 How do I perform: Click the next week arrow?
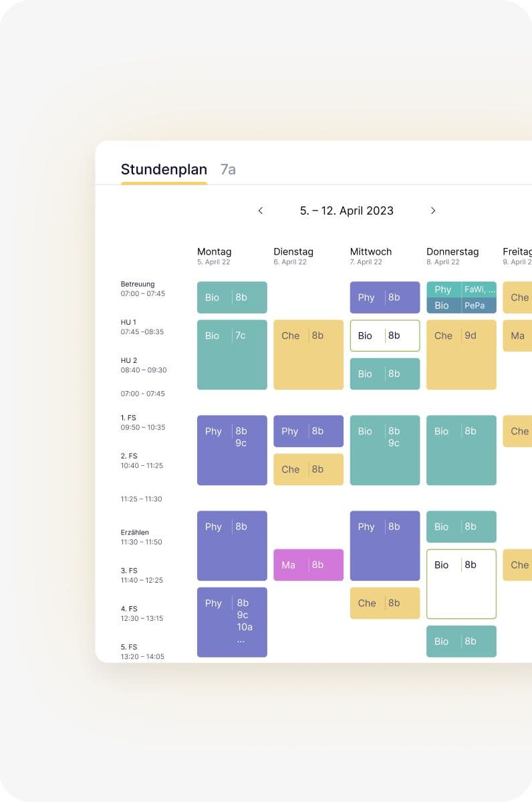point(433,211)
